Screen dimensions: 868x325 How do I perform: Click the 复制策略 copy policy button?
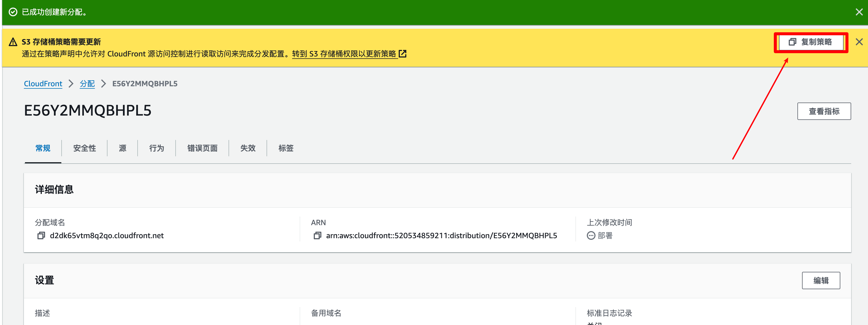(810, 42)
